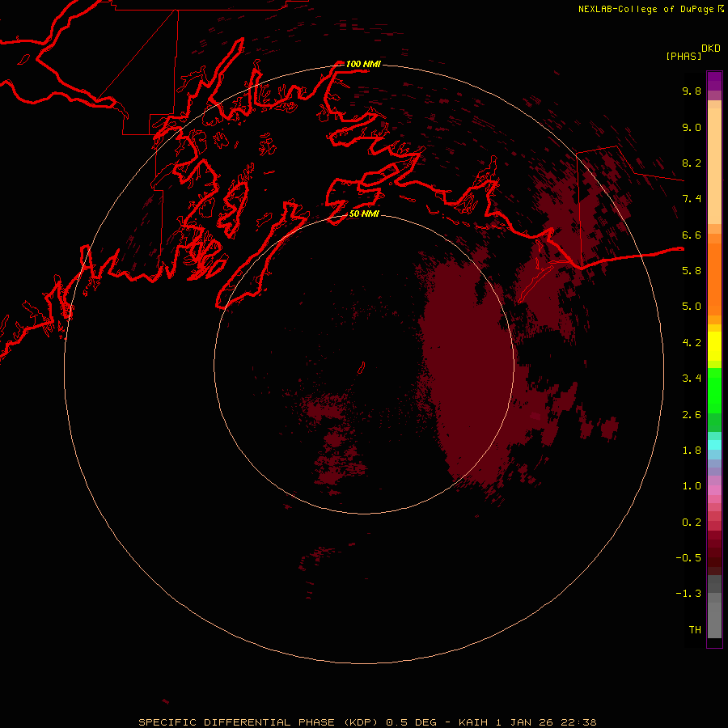
Task: Click the [PHAS] units label
Action: (684, 56)
